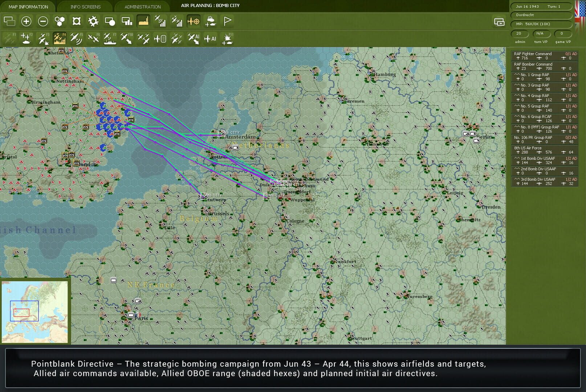The height and width of the screenshot is (392, 586).
Task: Open the Ground Support directive tool (F2)
Action: [x=25, y=38]
